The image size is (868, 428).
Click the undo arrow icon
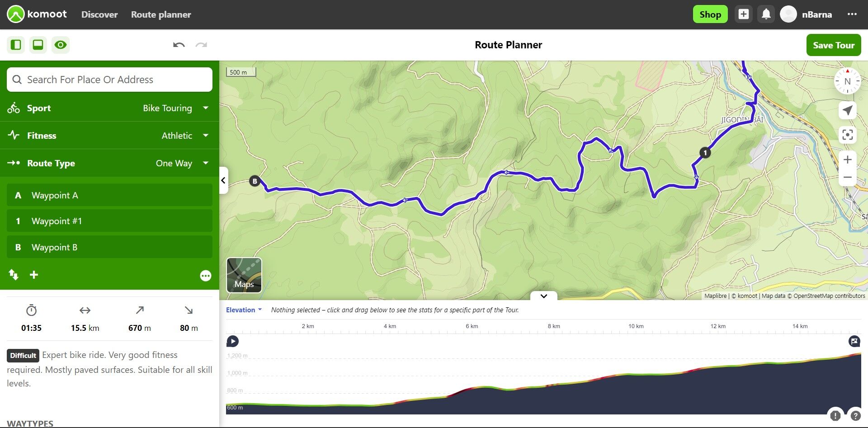click(x=179, y=45)
